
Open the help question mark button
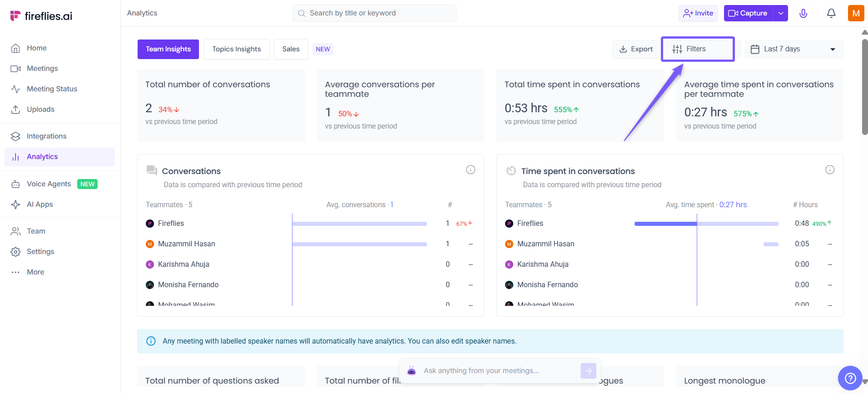(850, 378)
